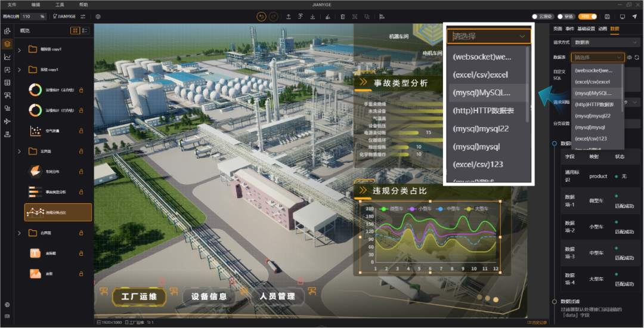
Task: Select the layers icon in left sidebar
Action: (x=7, y=44)
